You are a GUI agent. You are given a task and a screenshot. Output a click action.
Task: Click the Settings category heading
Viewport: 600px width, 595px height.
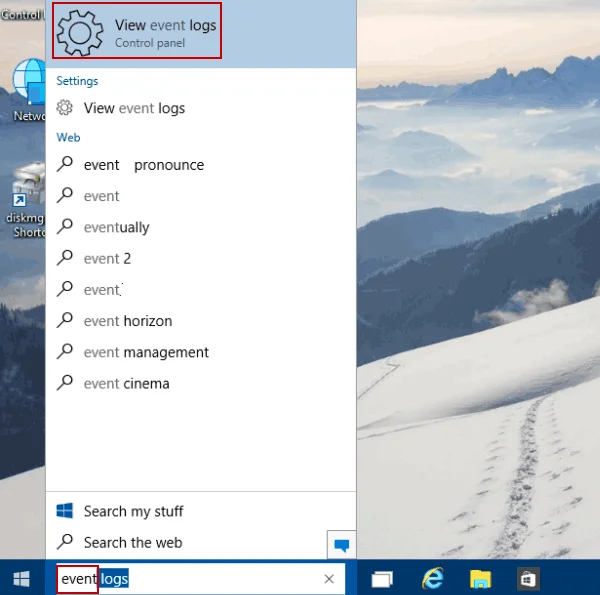(x=77, y=81)
